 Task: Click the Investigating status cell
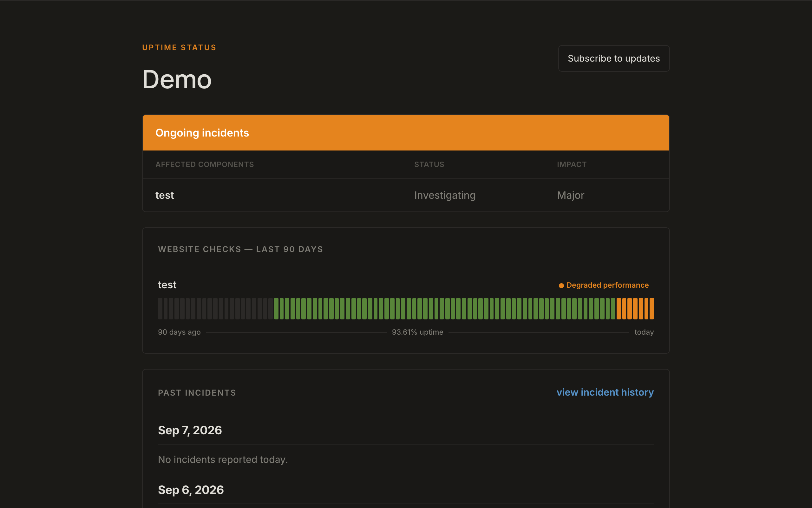tap(445, 195)
